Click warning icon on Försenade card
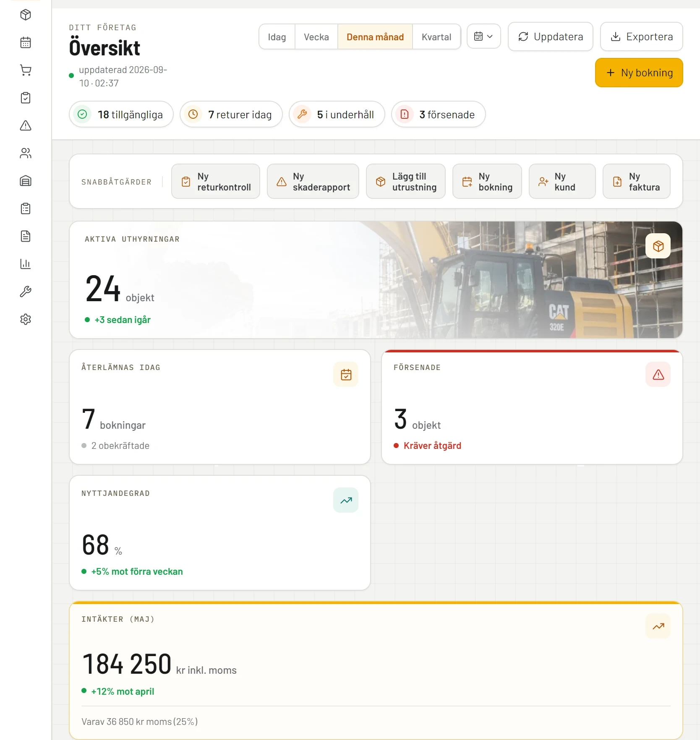 (658, 375)
